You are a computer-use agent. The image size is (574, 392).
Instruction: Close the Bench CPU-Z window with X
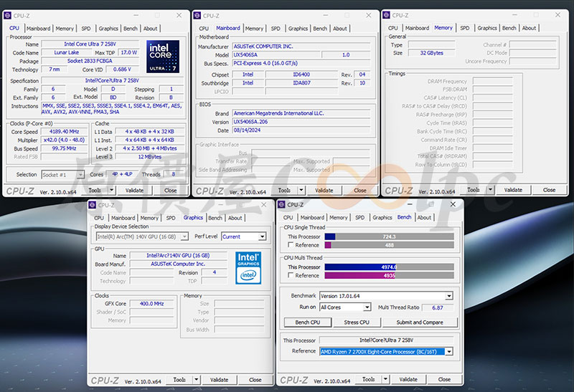(x=453, y=204)
